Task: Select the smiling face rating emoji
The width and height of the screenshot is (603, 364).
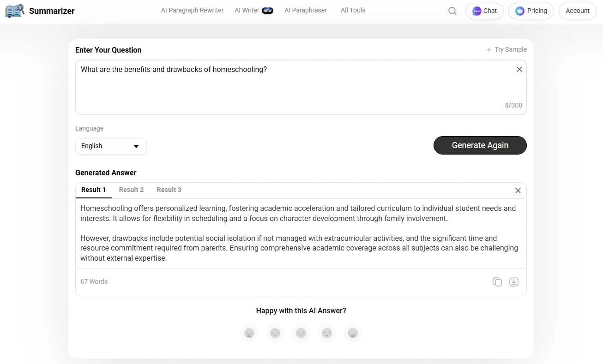Action: click(327, 333)
